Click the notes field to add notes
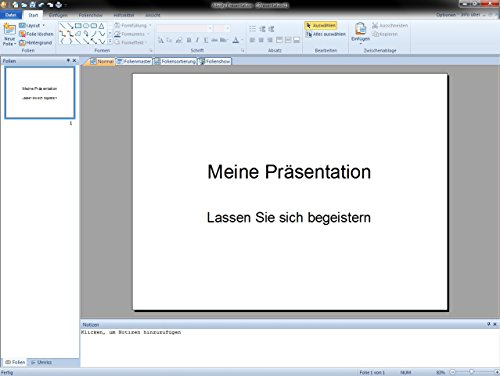 pos(289,348)
